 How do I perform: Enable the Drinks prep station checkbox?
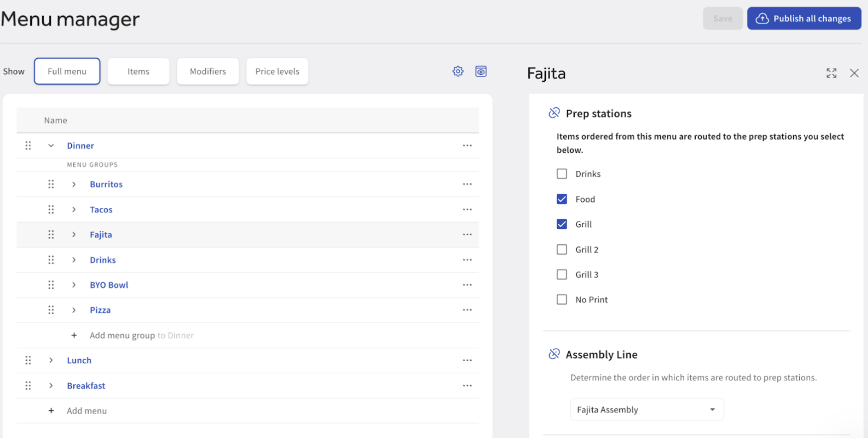[562, 174]
